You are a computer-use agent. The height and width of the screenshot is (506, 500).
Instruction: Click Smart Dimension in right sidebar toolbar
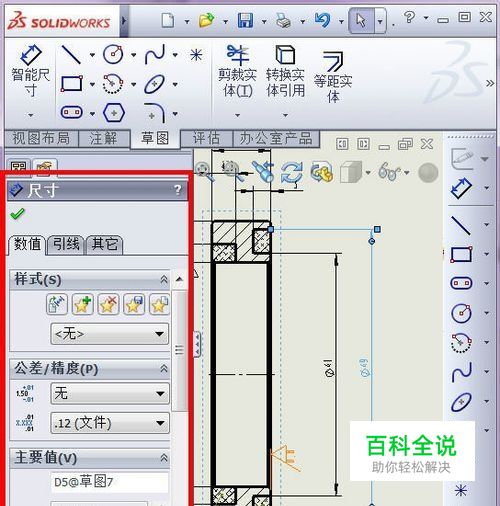click(461, 188)
